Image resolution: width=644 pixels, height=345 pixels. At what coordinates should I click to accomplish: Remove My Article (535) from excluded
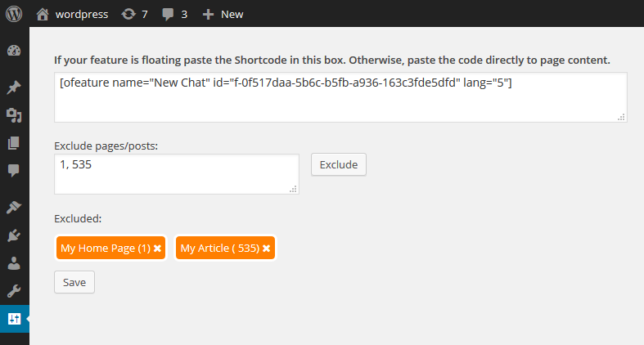coord(266,249)
